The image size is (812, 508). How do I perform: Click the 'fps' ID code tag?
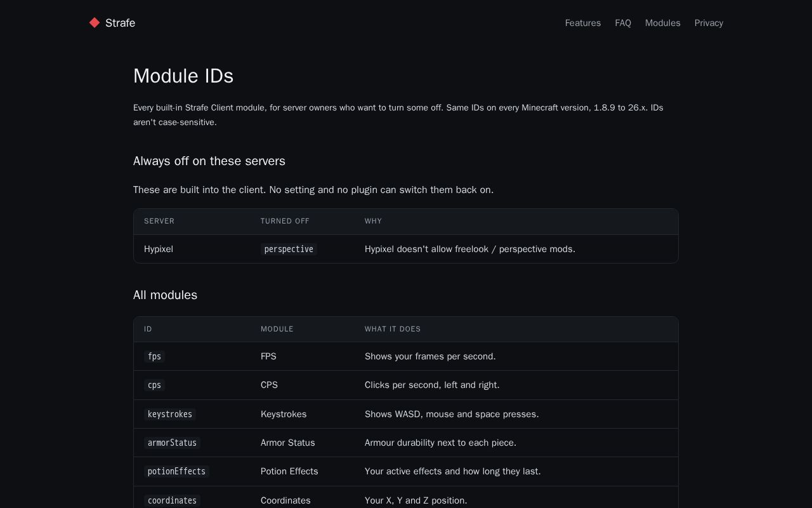tap(154, 356)
